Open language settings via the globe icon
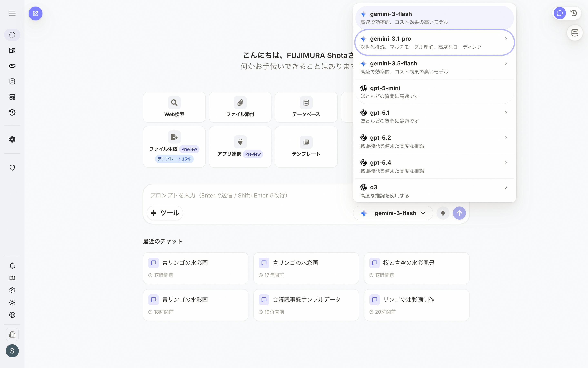 click(x=12, y=315)
